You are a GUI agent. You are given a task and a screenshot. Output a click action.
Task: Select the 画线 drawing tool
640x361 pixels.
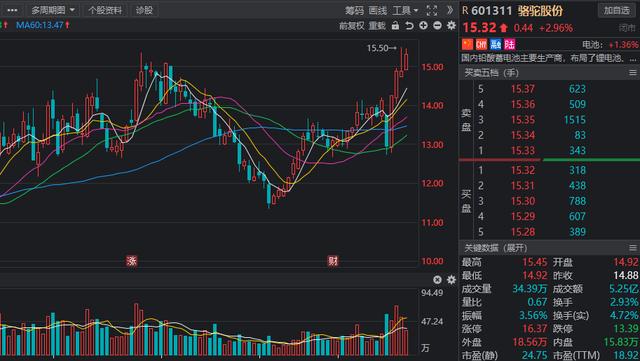[x=378, y=11]
